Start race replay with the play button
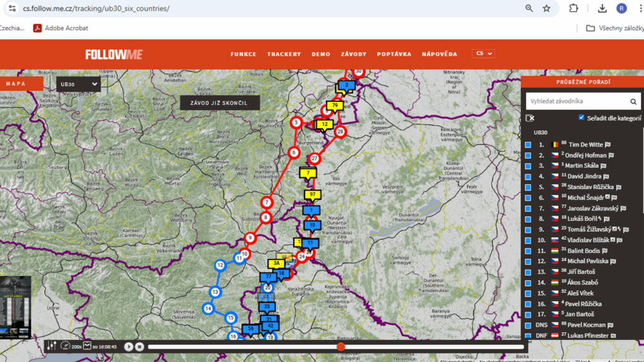The width and height of the screenshot is (644, 362). [128, 347]
